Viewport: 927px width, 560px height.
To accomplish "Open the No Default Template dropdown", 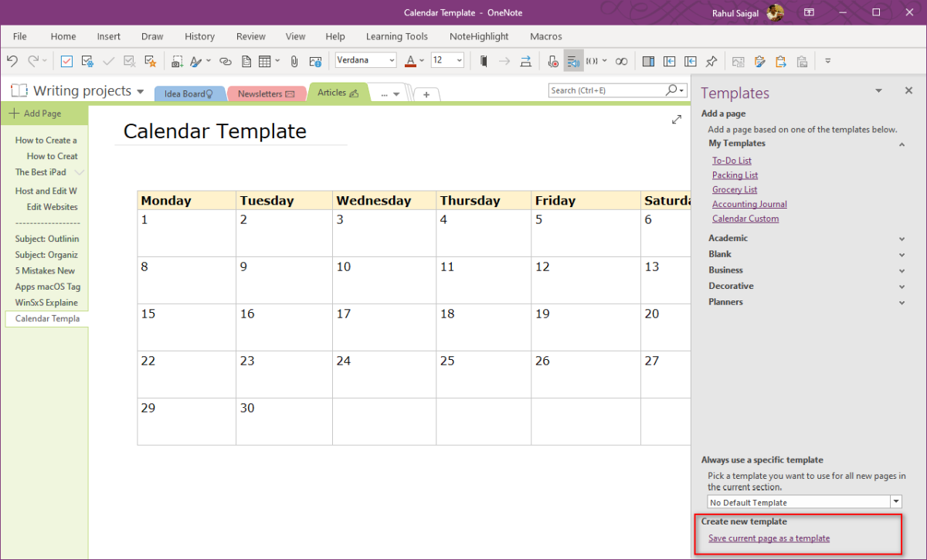I will pyautogui.click(x=896, y=501).
